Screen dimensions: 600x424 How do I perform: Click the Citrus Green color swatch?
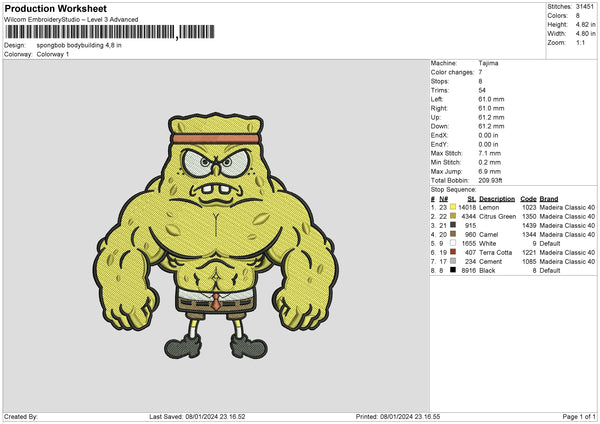tap(453, 216)
